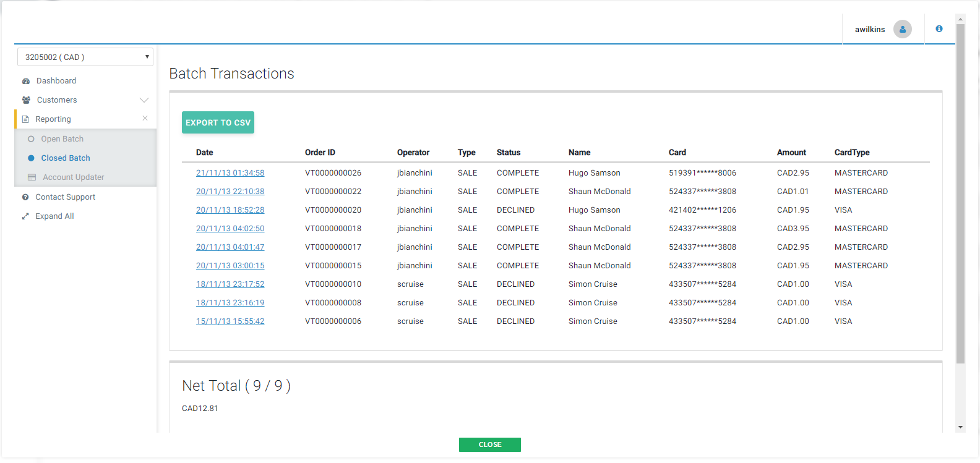
Task: Click the user avatar icon
Action: pyautogui.click(x=902, y=29)
